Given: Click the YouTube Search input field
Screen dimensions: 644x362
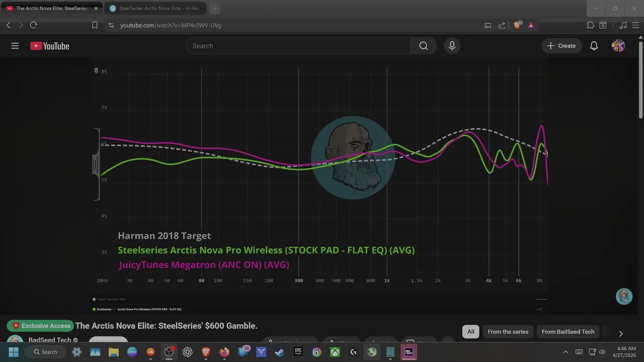Looking at the screenshot, I should click(298, 46).
